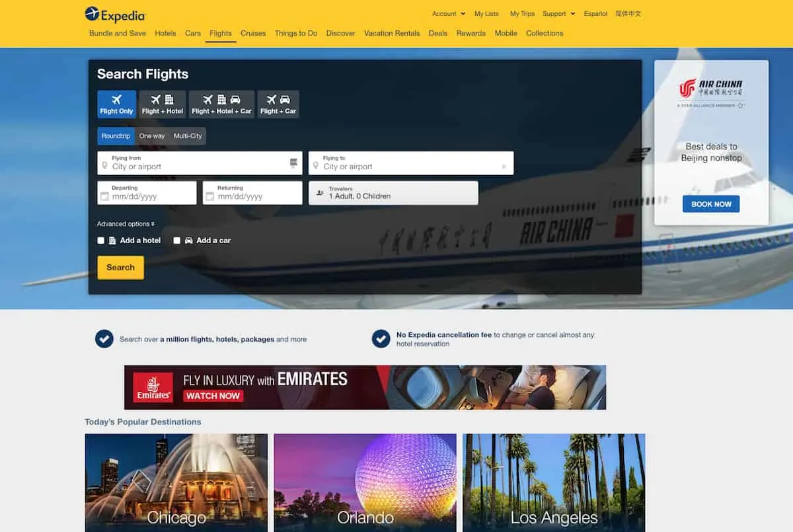
Task: Expand Advanced options
Action: 126,224
